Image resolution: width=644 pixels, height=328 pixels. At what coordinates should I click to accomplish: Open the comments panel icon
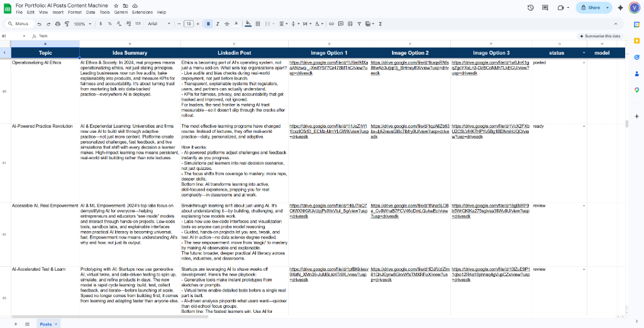[545, 8]
